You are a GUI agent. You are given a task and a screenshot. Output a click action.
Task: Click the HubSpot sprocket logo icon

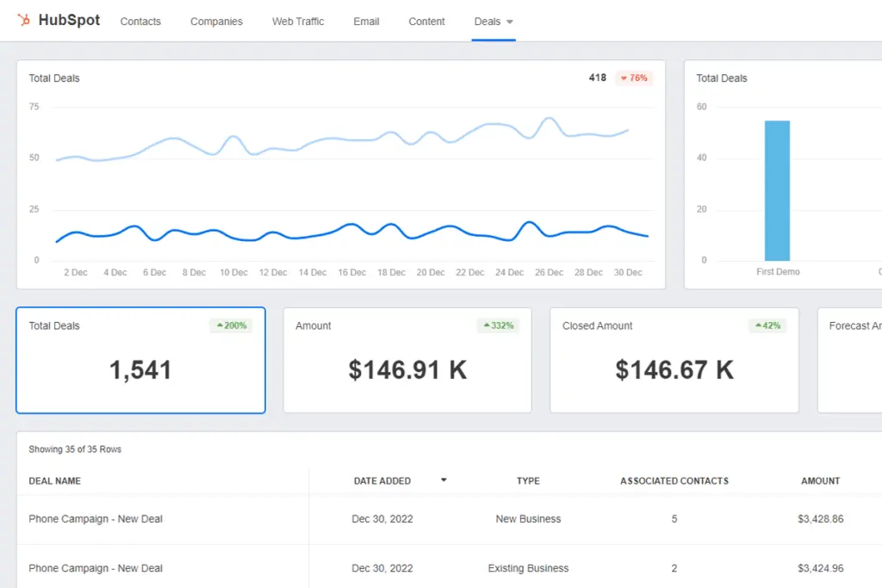(23, 21)
